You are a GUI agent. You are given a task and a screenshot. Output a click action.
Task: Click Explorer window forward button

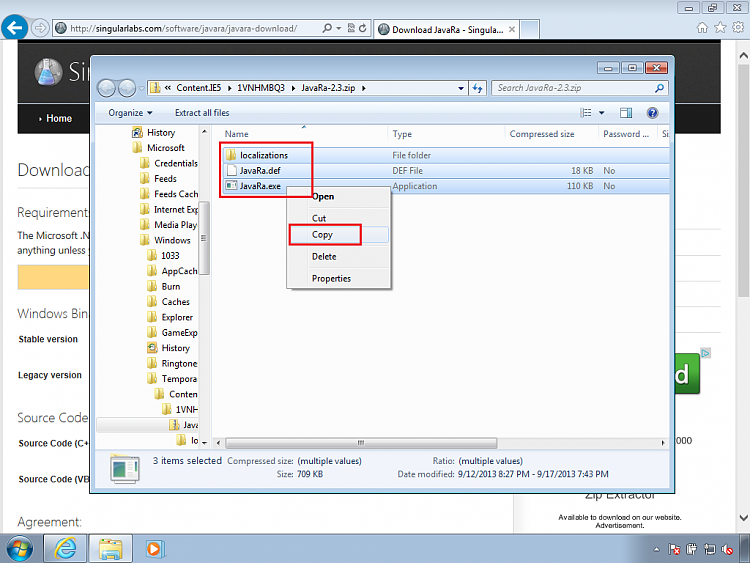[127, 88]
